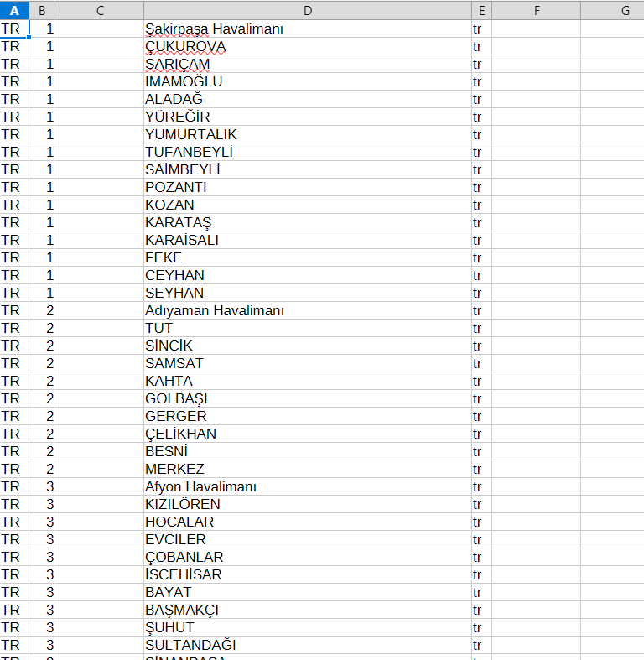Select column F header

pyautogui.click(x=536, y=10)
